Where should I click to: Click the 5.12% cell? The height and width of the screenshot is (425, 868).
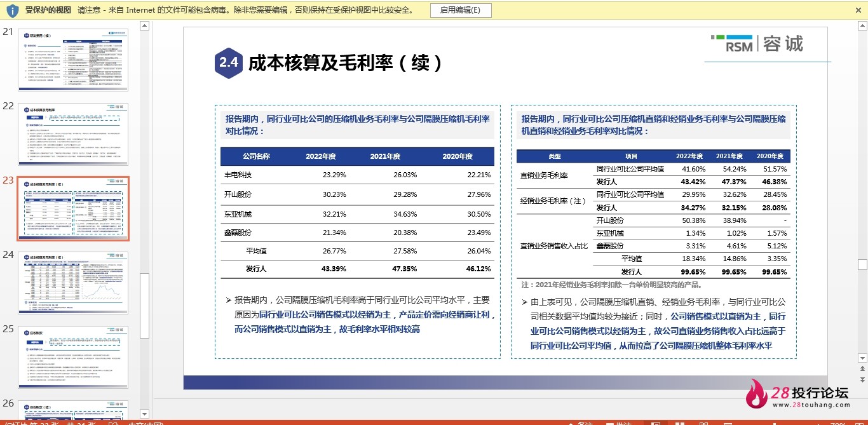click(x=777, y=246)
